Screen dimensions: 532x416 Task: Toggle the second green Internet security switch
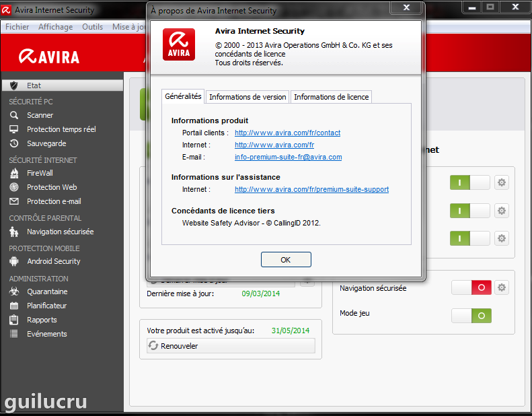(x=470, y=211)
